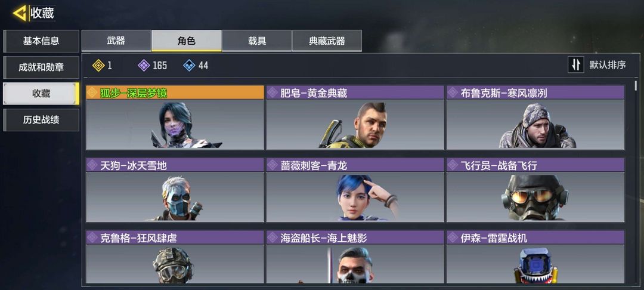Open 历史战绩 in the side menu
This screenshot has width=644, height=290.
pyautogui.click(x=41, y=120)
